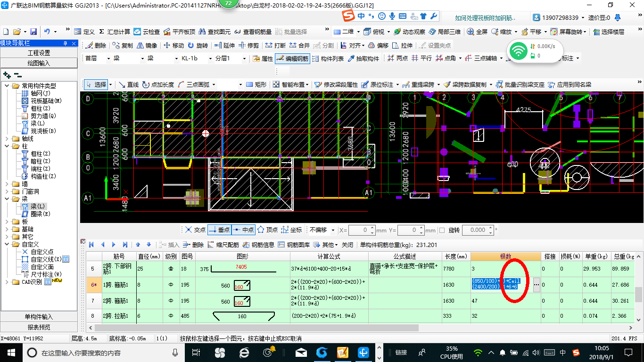Open 钢筋信息 rebar info
The width and height of the screenshot is (644, 362).
258,245
